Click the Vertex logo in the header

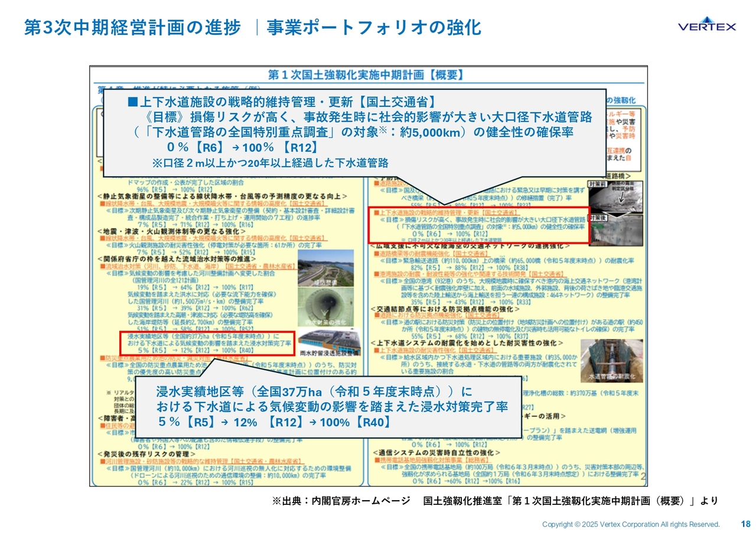(x=706, y=25)
